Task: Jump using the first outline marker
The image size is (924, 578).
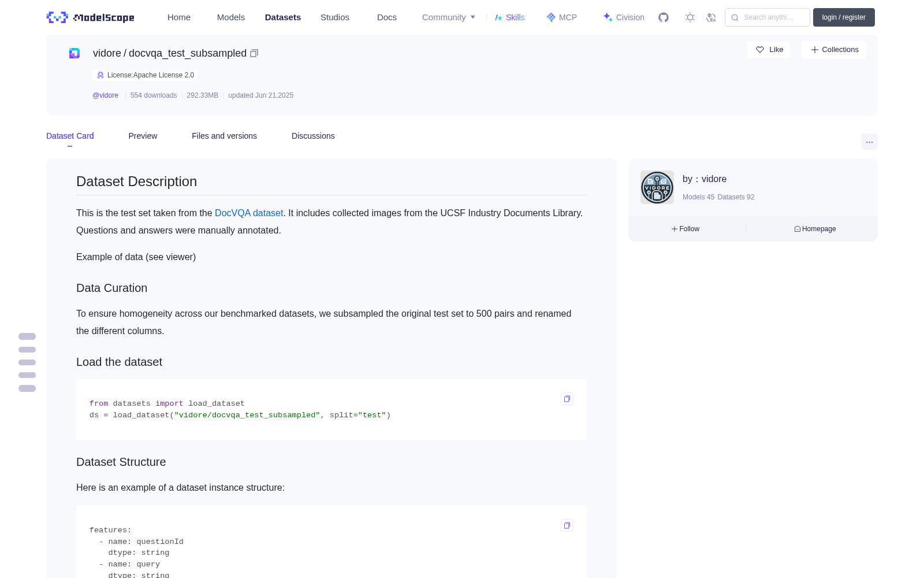Action: (27, 336)
